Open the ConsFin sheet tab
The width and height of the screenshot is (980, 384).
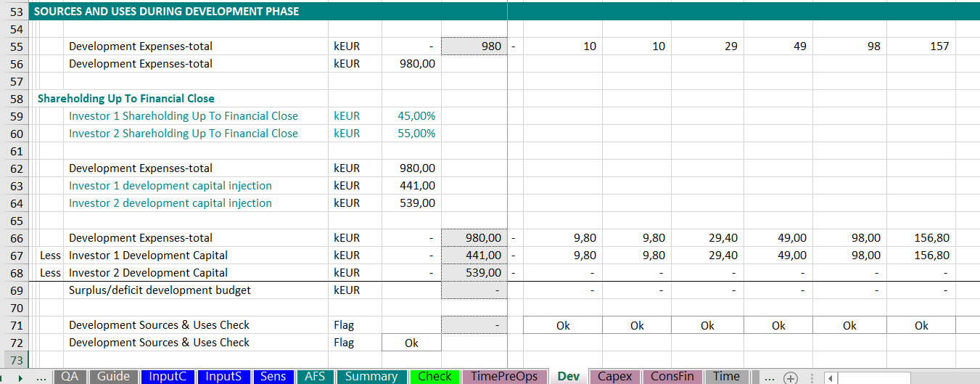pos(672,377)
